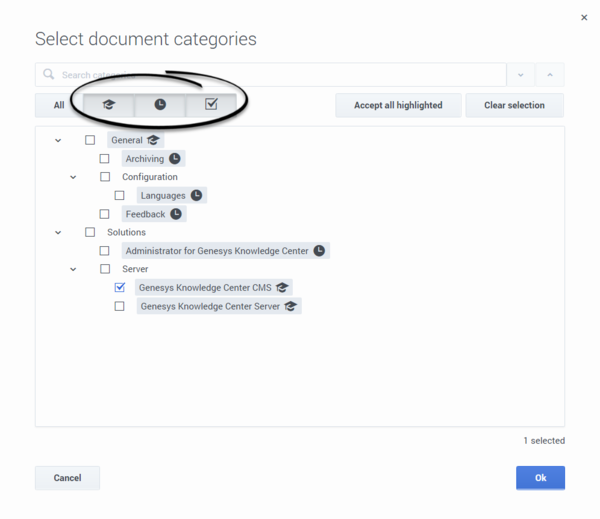Select the General category label
Viewport: 600px width, 519px height.
click(x=127, y=140)
